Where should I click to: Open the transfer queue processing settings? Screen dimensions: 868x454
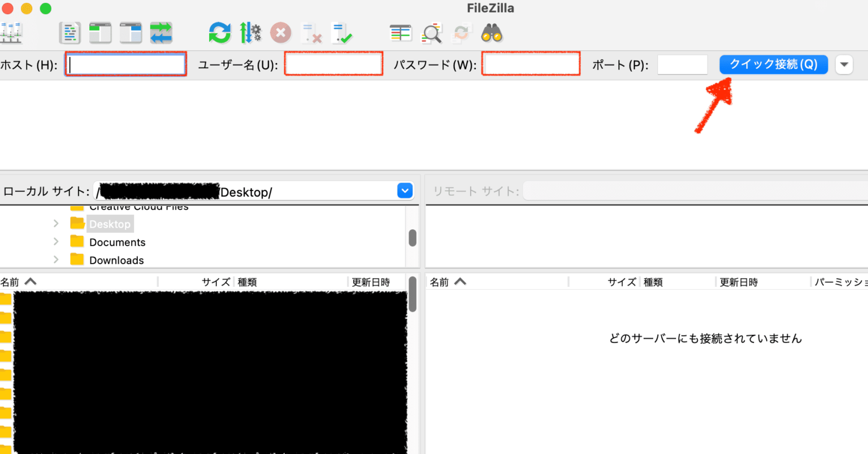click(x=250, y=33)
